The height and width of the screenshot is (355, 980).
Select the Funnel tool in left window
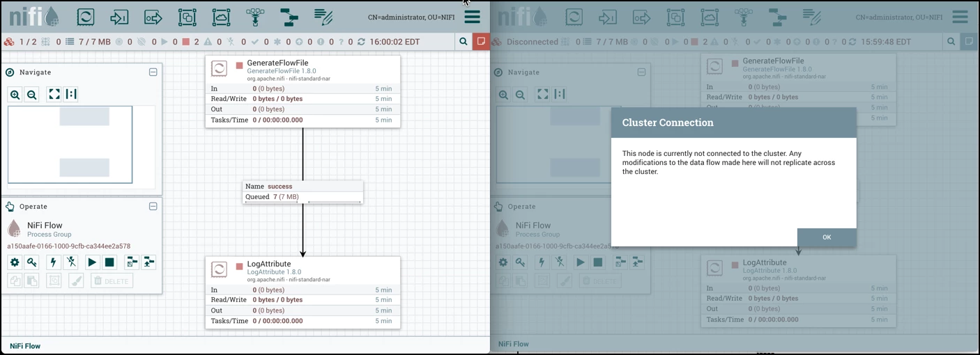pos(255,16)
